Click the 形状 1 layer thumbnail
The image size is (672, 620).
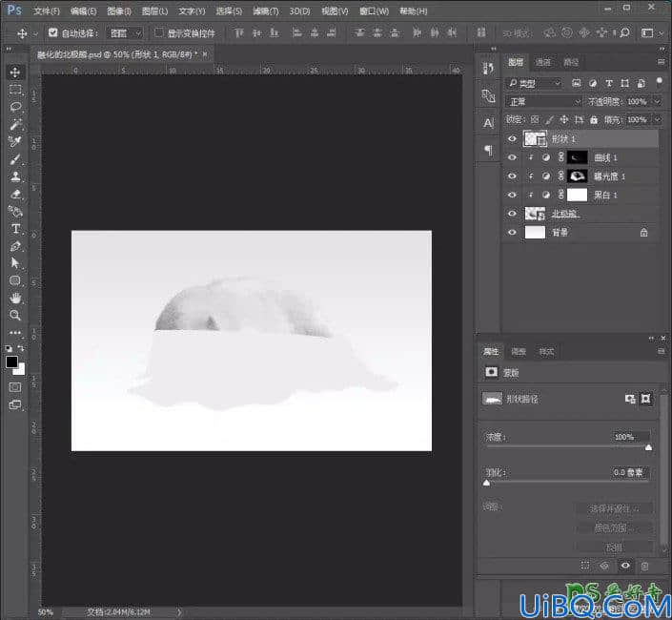(x=536, y=139)
